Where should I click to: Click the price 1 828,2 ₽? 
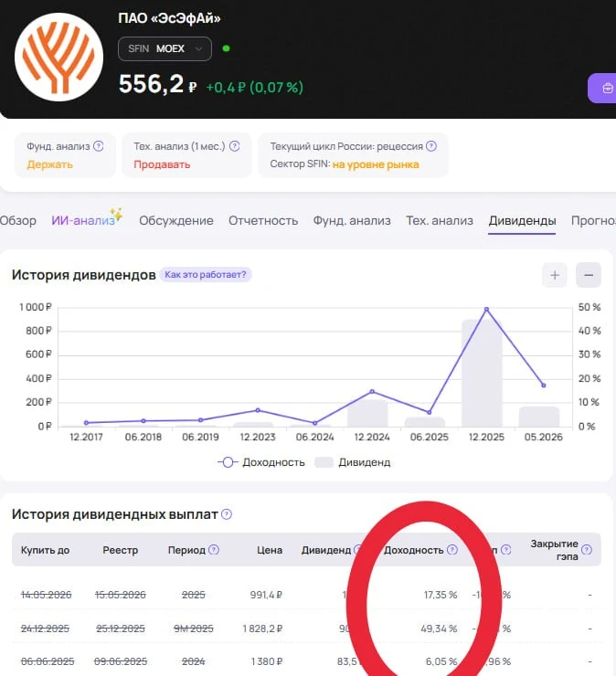click(262, 628)
